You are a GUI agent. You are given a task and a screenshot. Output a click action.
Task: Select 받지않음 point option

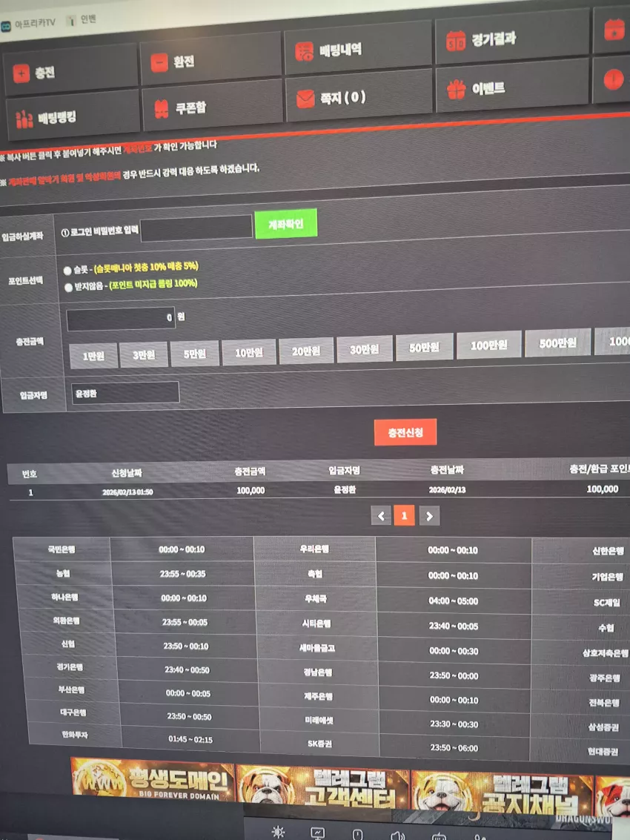click(68, 288)
